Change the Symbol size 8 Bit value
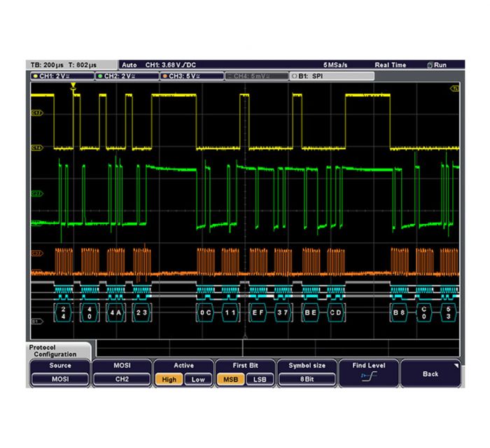 [307, 379]
